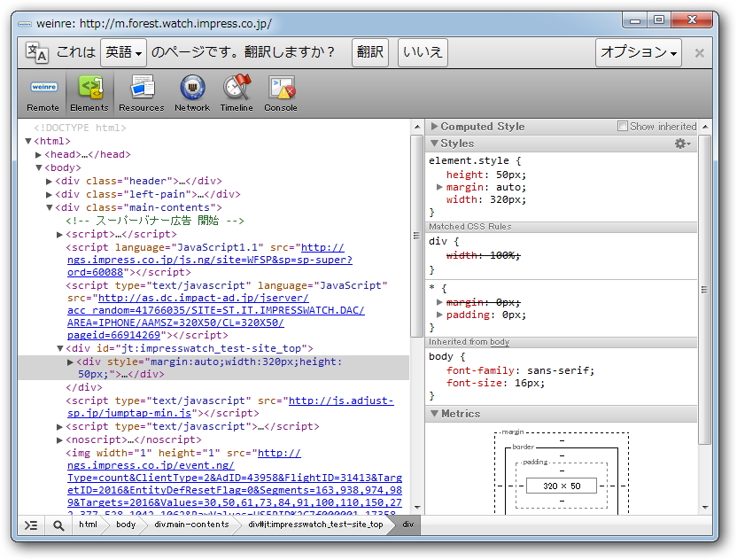Viewport: 737px width, 560px height.
Task: Select div.main-contents in the breadcrumb bar
Action: (191, 525)
